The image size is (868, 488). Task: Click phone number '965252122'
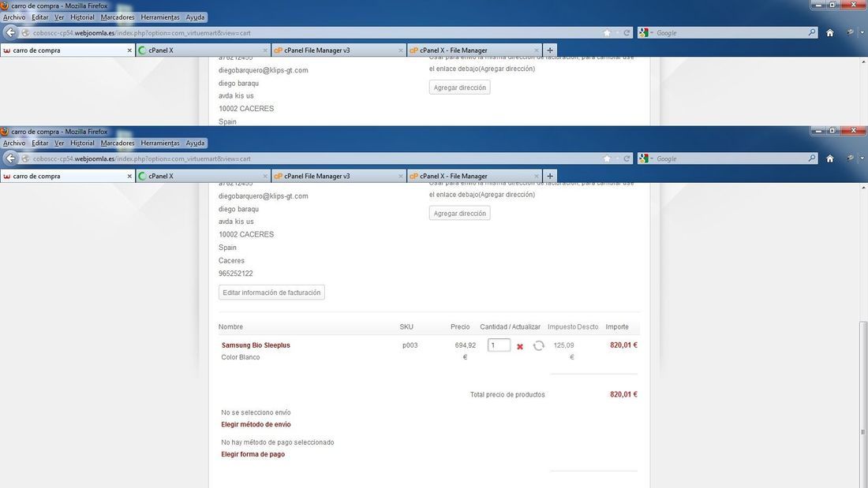(235, 274)
